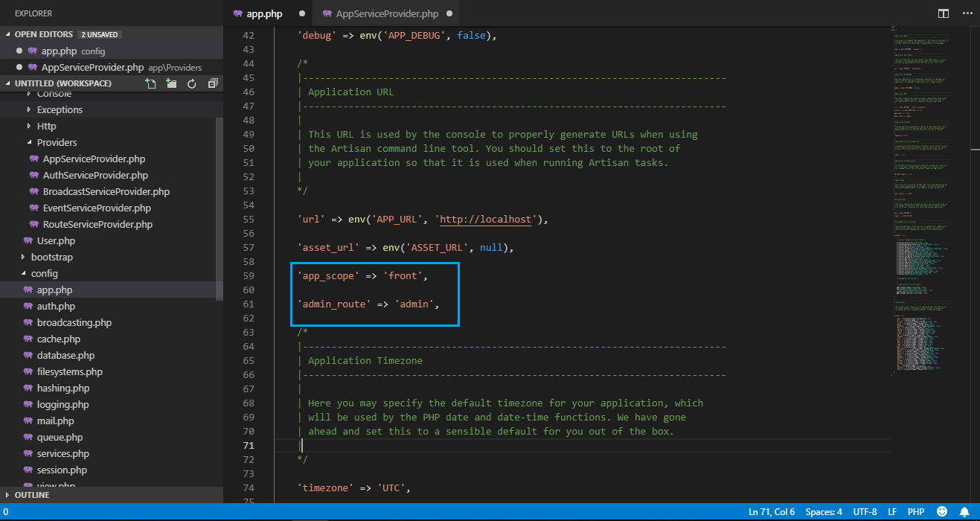Click the unsaved dot on app.php tab
Viewport: 980px width, 521px height.
click(301, 14)
